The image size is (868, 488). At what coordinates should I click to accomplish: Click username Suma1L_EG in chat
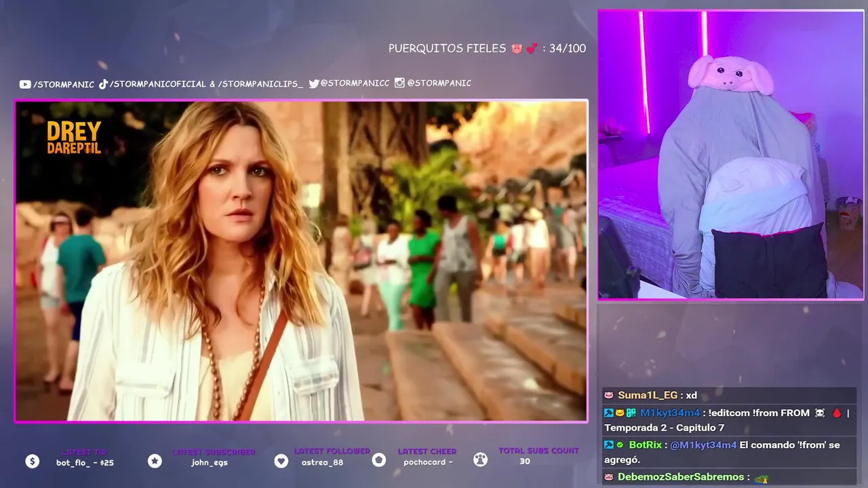tap(648, 395)
